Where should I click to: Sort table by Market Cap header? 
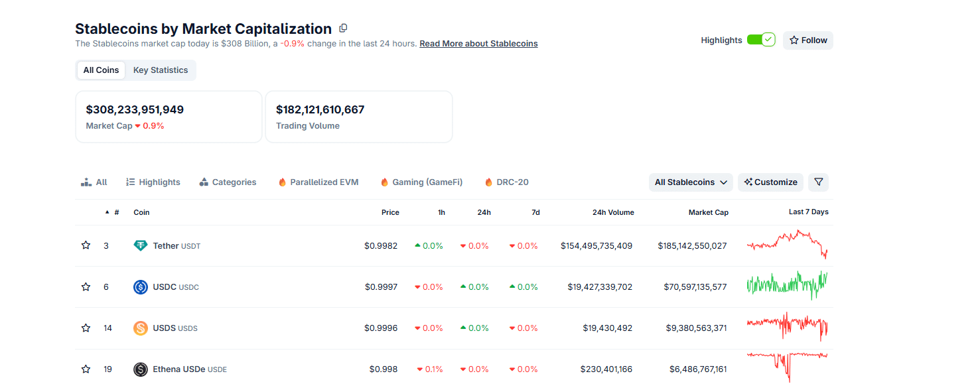[708, 212]
